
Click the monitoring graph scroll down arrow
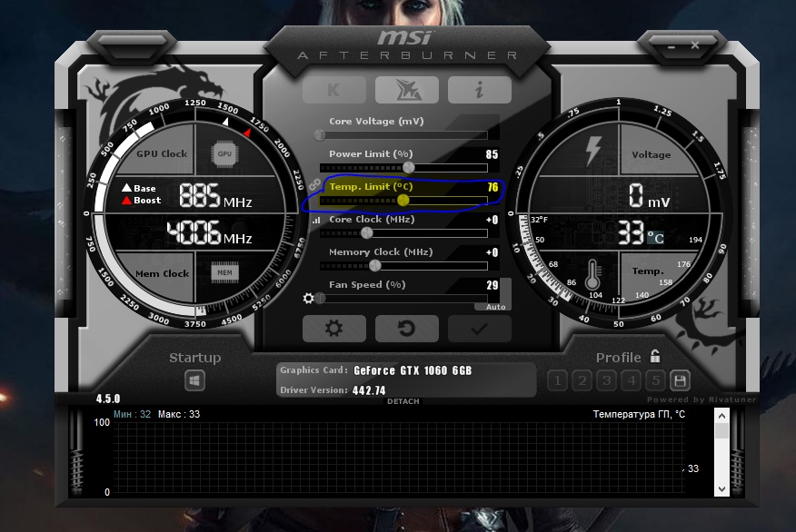(721, 489)
